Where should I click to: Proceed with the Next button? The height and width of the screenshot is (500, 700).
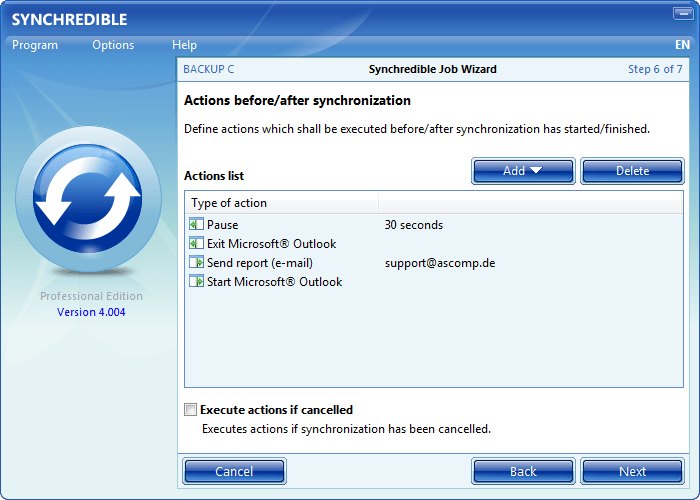pos(632,471)
